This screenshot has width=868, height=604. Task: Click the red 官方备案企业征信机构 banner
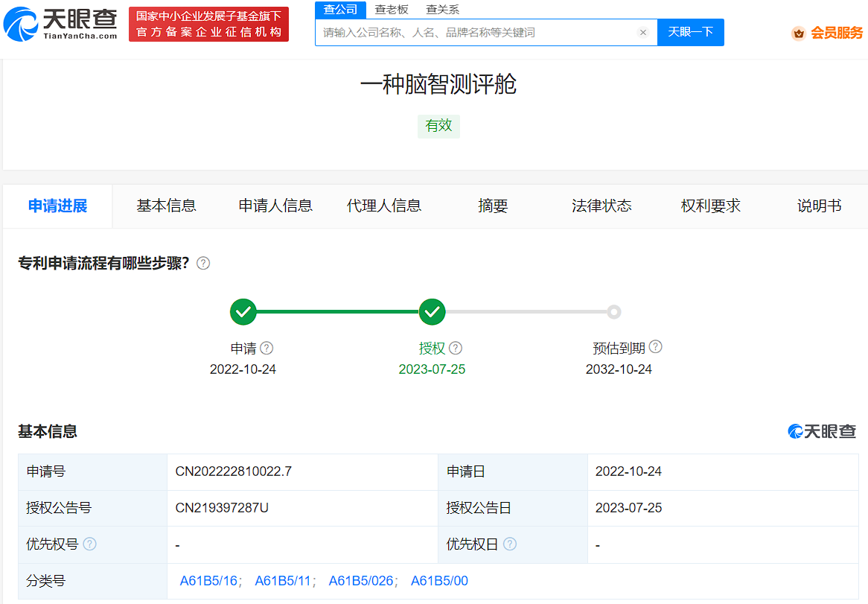point(208,25)
